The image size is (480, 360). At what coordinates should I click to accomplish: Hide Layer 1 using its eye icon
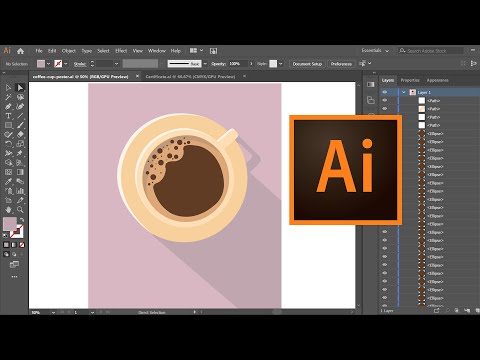click(x=385, y=92)
